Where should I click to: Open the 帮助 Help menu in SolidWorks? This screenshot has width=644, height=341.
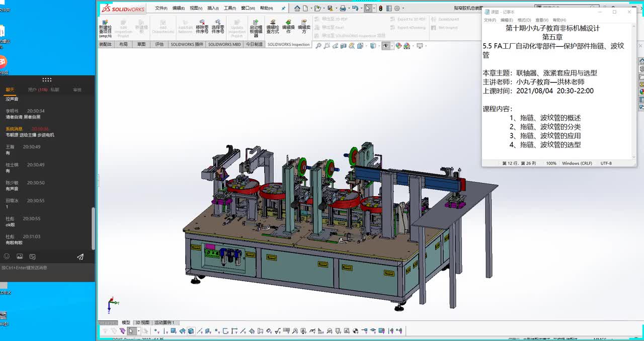[x=267, y=9]
